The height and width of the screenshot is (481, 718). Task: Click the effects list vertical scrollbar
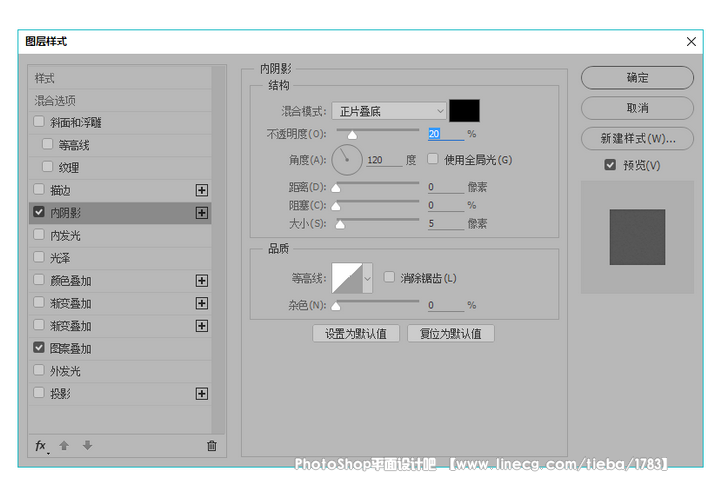click(218, 250)
